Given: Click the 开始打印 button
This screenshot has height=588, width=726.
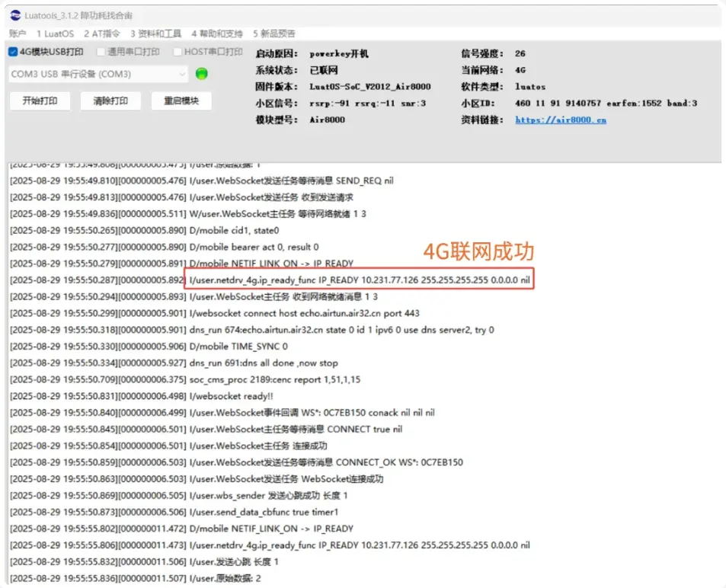Looking at the screenshot, I should click(40, 101).
